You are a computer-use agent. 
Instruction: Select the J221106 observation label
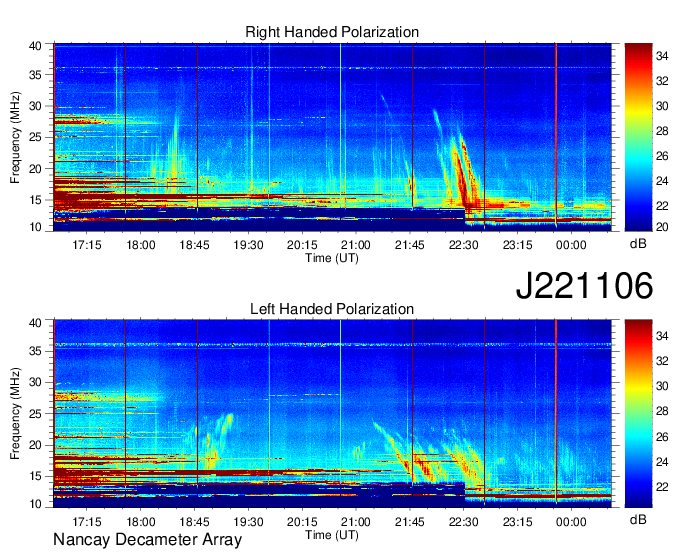pyautogui.click(x=584, y=285)
